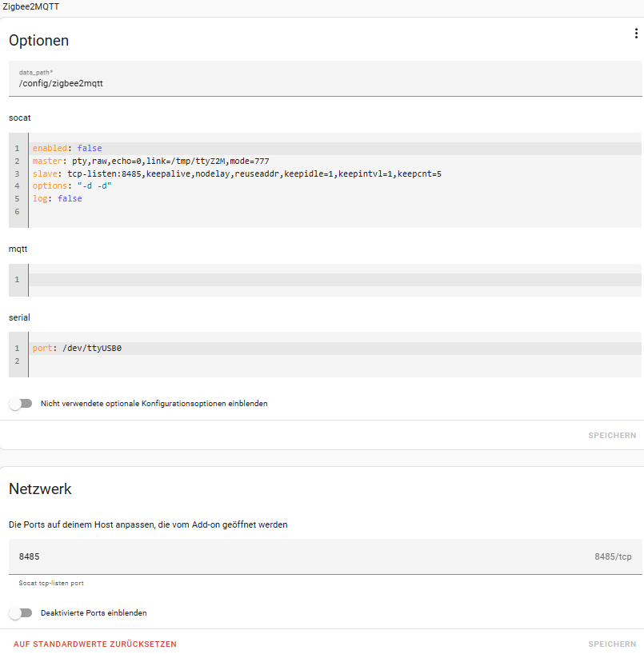Open the three-dot options menu
This screenshot has height=654, width=644.
coord(636,34)
